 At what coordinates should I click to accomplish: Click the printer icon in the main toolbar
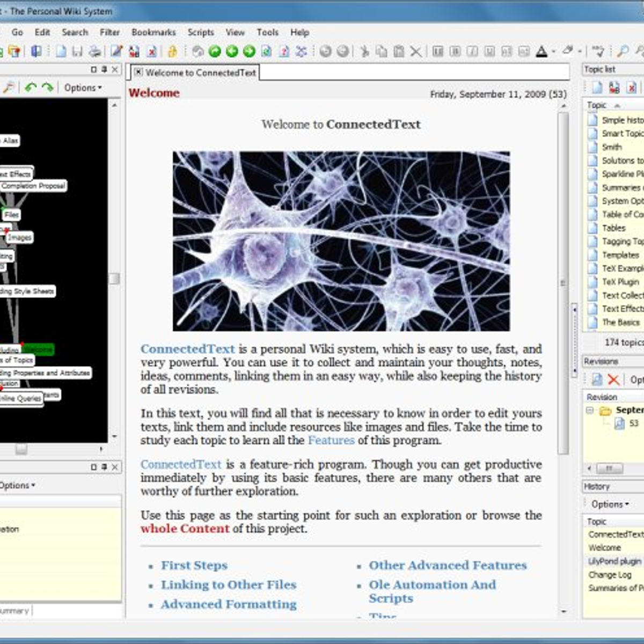[95, 51]
